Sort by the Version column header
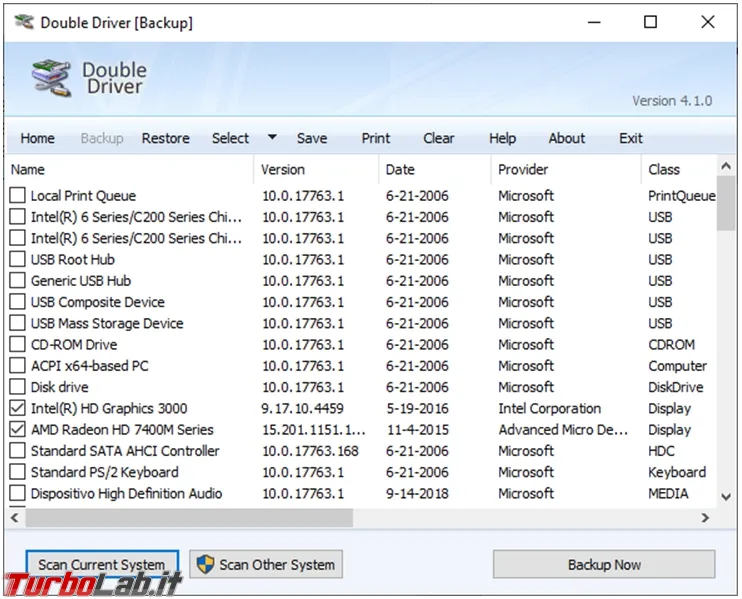Screen dimensions: 742x599 pos(316,169)
